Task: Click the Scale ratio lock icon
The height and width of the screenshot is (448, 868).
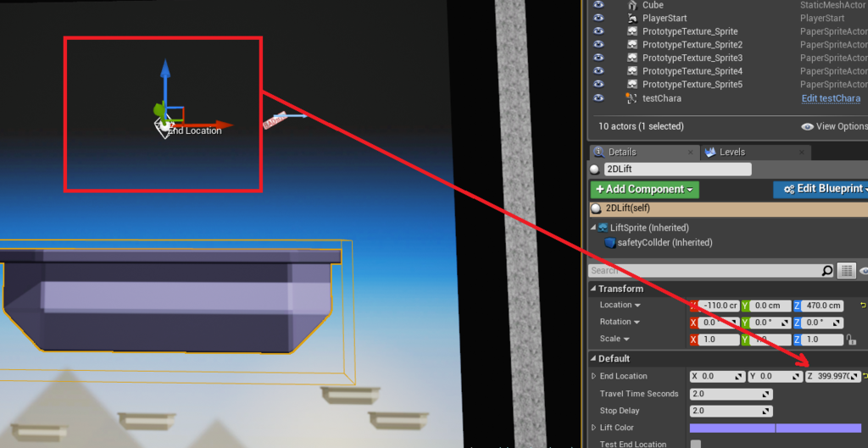Action: click(851, 339)
